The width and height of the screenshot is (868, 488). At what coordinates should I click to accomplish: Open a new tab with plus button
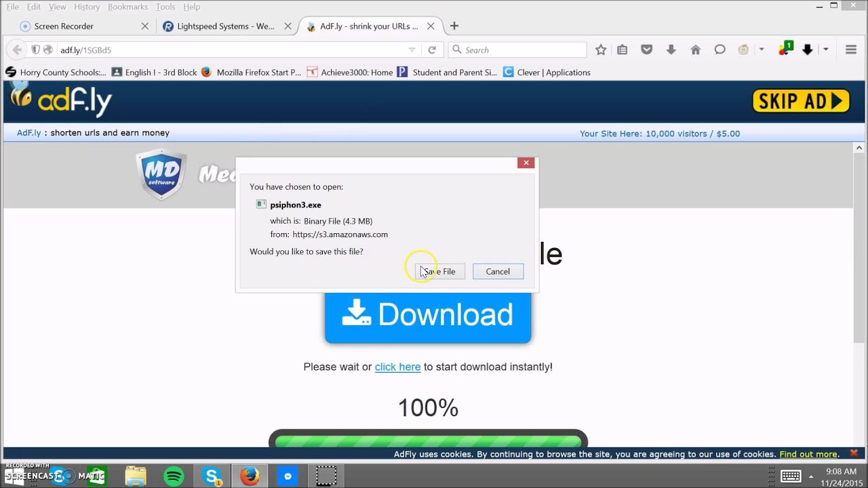(x=454, y=26)
